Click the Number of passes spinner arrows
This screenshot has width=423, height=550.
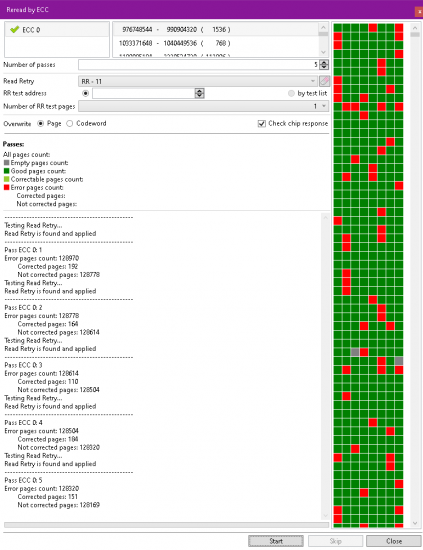324,65
